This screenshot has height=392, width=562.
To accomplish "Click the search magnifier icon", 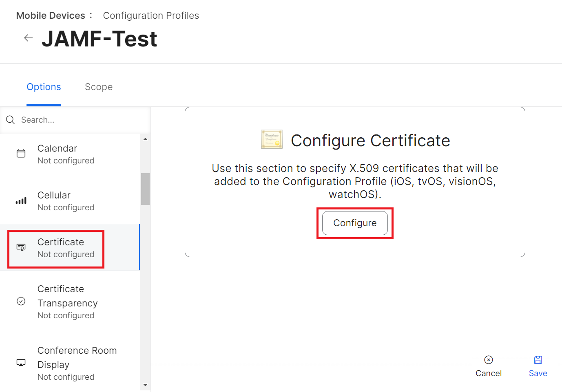I will 11,120.
